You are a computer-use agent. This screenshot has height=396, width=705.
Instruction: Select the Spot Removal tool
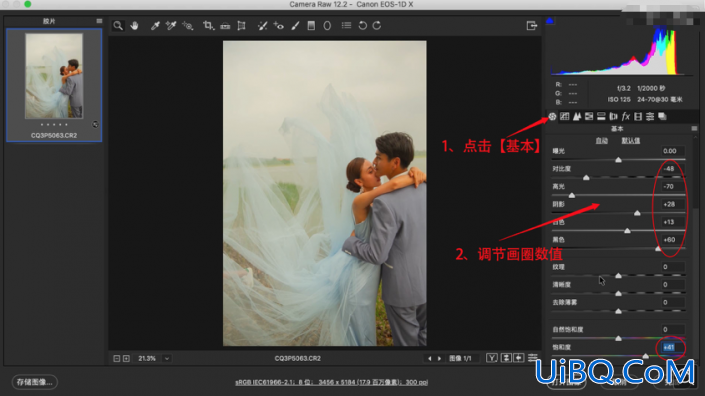[x=262, y=26]
